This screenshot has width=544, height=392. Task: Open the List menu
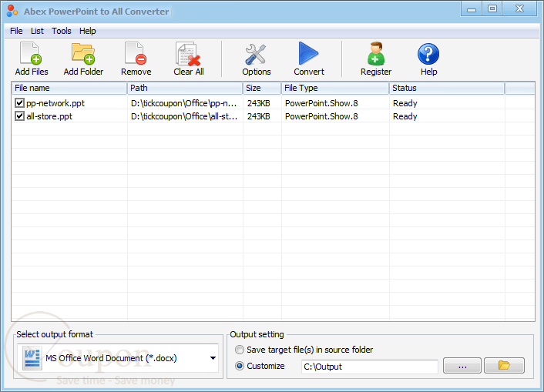tap(37, 31)
